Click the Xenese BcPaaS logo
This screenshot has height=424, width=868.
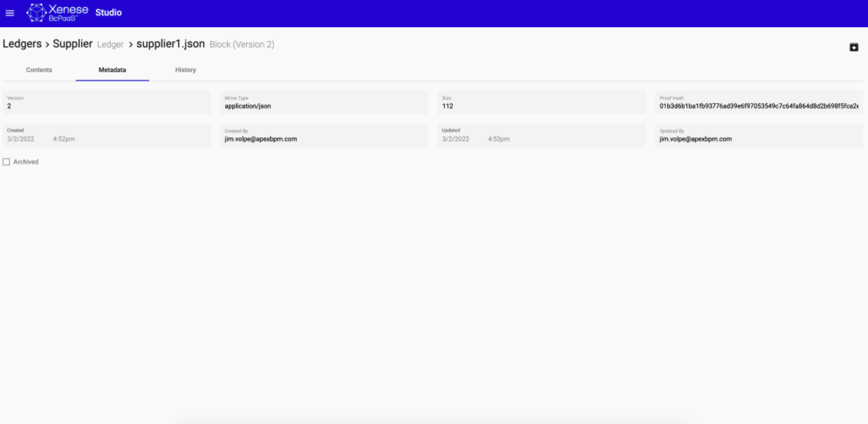58,12
